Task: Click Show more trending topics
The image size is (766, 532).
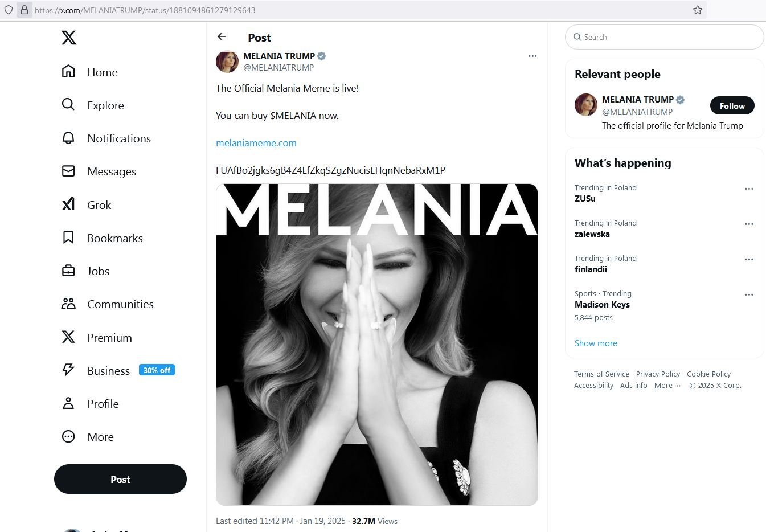Action: [x=596, y=343]
